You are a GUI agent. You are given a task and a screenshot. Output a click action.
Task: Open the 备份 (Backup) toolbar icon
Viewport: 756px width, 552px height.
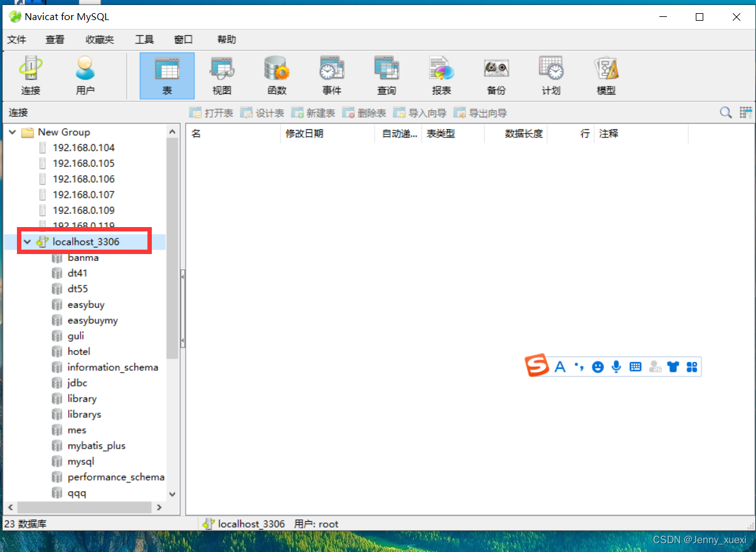[496, 76]
